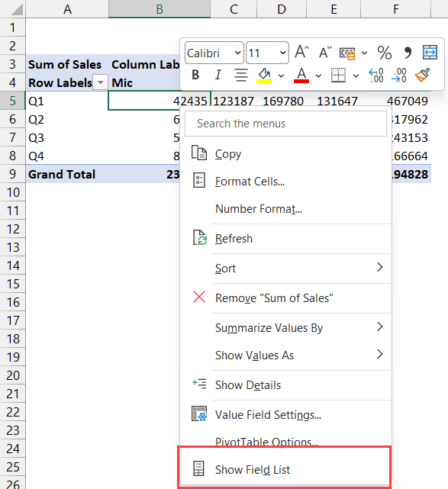Click the Format Painter brush icon
Image resolution: width=448 pixels, height=489 pixels.
pos(422,76)
